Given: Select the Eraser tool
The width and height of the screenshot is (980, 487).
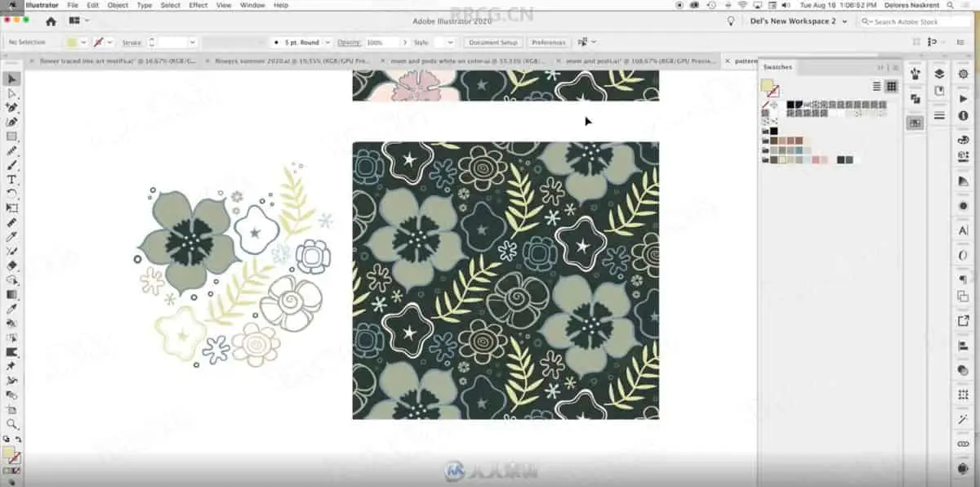Looking at the screenshot, I should [11, 265].
